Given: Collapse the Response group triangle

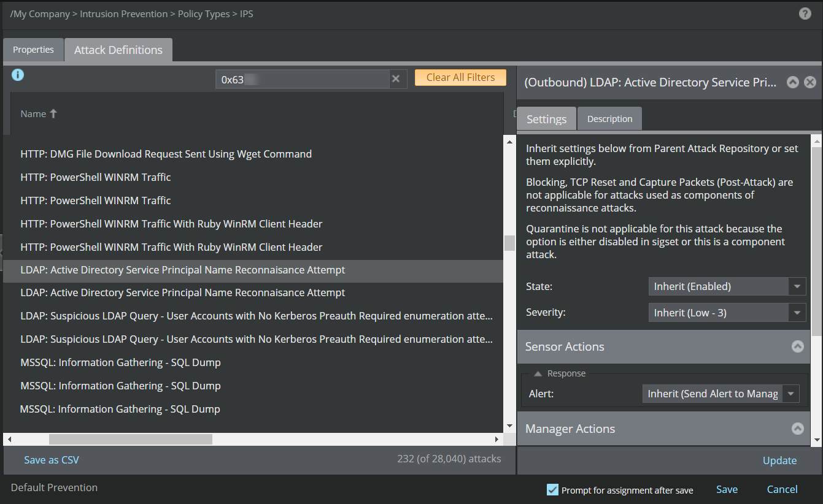Looking at the screenshot, I should [537, 373].
